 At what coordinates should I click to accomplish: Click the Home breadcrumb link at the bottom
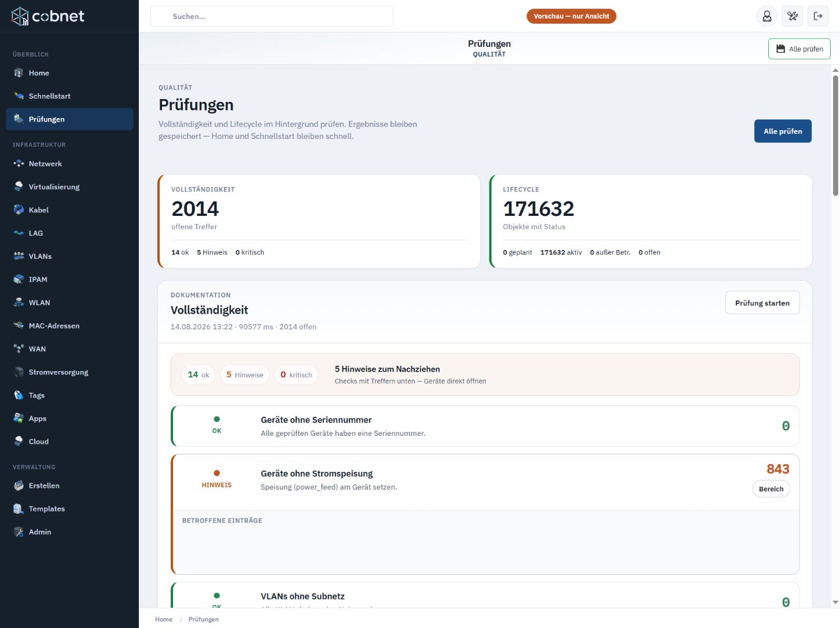click(164, 619)
